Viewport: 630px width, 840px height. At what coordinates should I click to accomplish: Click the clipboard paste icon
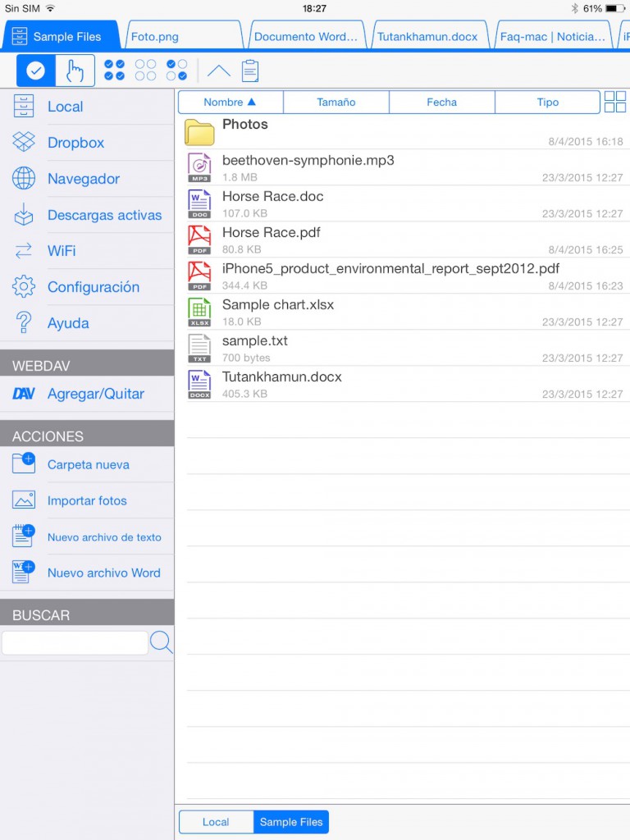point(250,71)
